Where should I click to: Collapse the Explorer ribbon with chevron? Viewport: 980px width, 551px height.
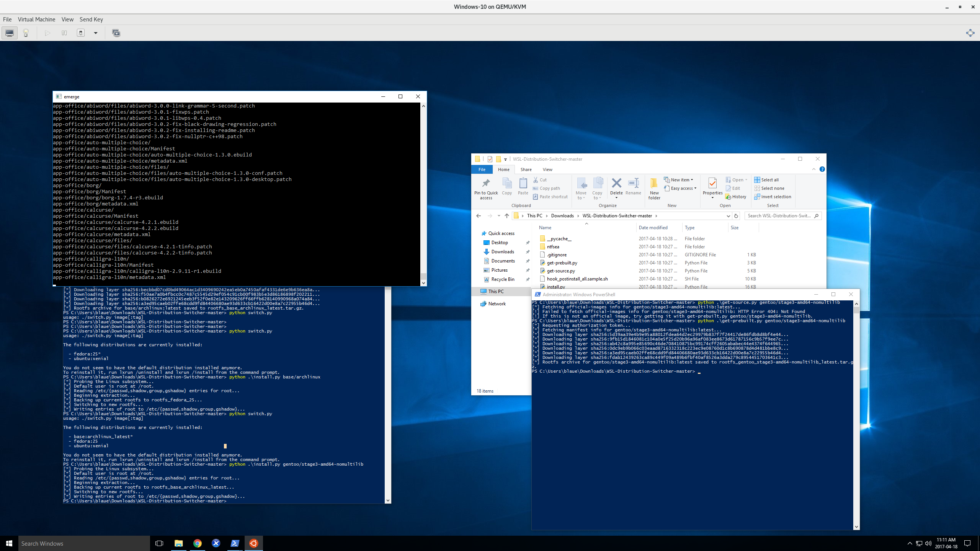[x=813, y=169]
